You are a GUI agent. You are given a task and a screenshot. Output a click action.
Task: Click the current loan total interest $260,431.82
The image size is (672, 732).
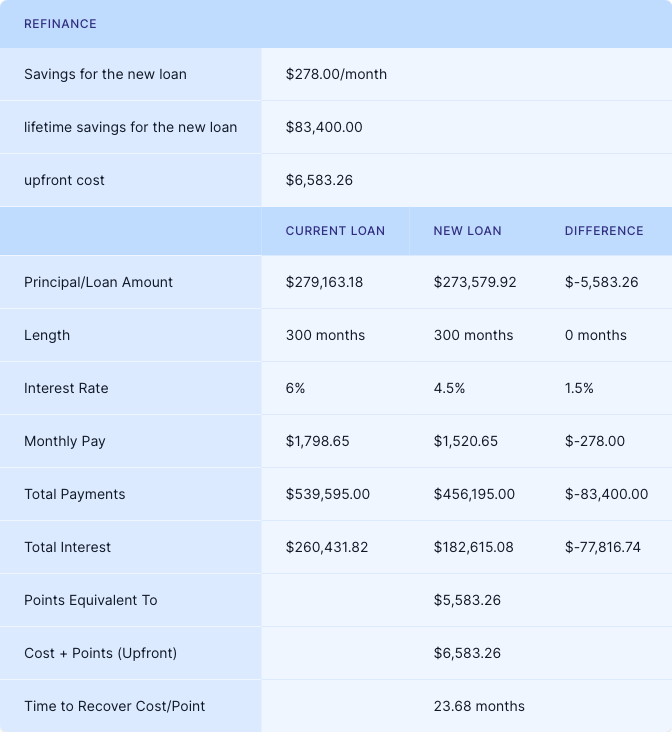tap(326, 547)
